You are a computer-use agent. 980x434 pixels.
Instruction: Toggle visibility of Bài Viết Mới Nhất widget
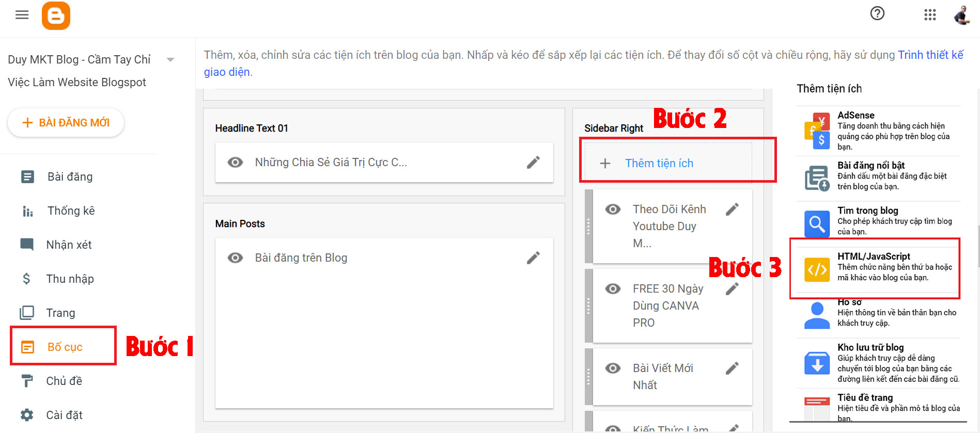click(613, 368)
